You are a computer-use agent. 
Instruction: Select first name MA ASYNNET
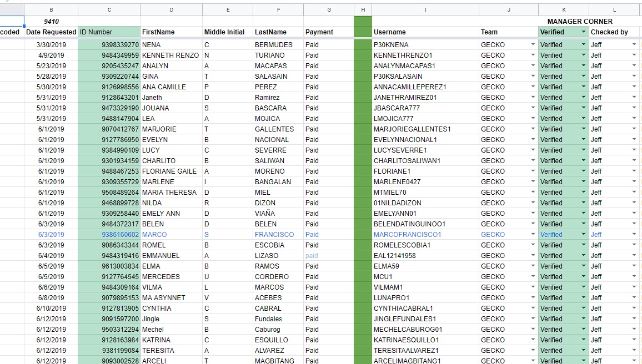(x=172, y=298)
